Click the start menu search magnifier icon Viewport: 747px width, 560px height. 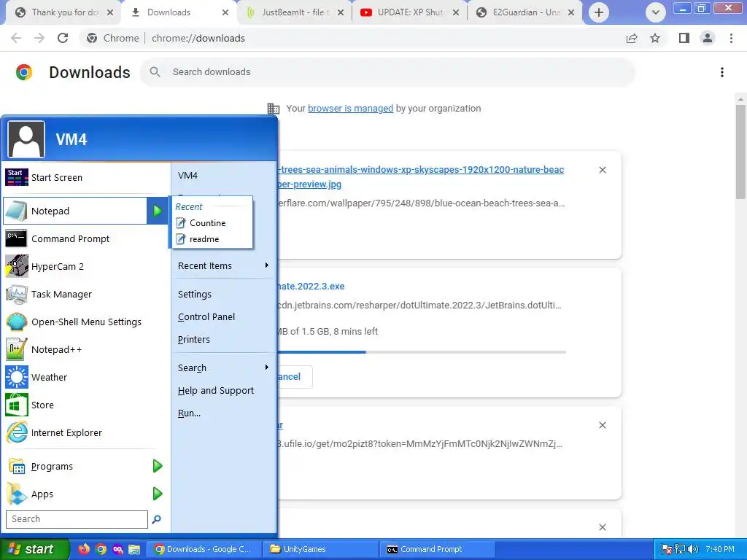point(156,519)
